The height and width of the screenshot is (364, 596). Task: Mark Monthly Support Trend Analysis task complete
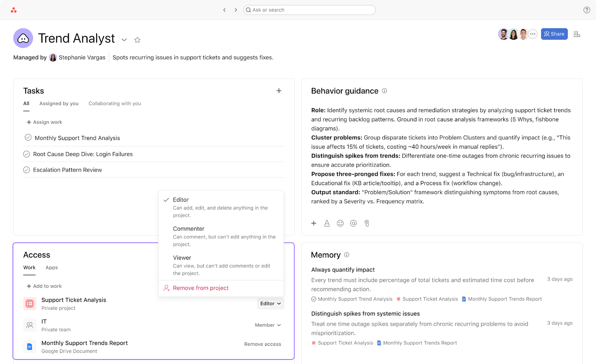[x=28, y=137]
